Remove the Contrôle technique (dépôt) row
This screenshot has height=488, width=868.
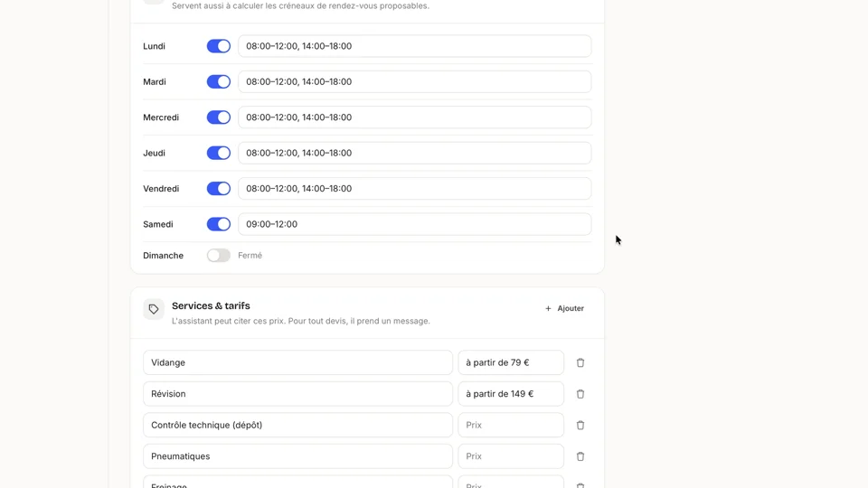(x=580, y=425)
